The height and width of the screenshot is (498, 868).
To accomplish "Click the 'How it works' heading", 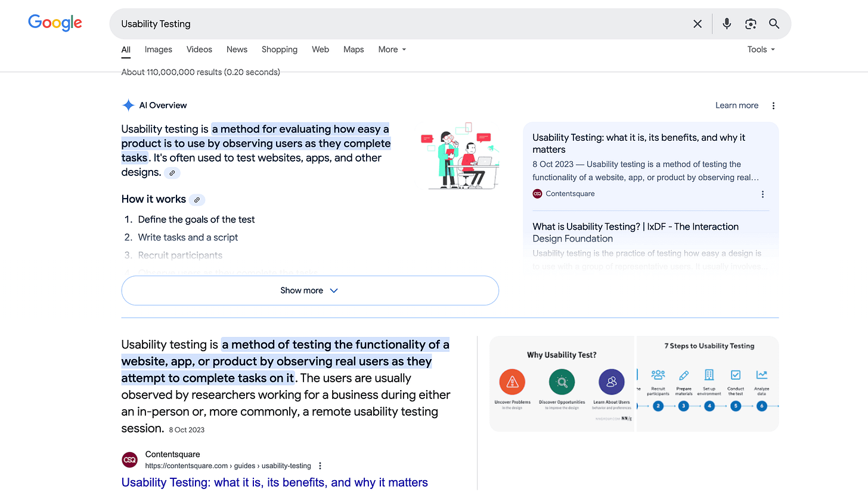I will coord(154,199).
